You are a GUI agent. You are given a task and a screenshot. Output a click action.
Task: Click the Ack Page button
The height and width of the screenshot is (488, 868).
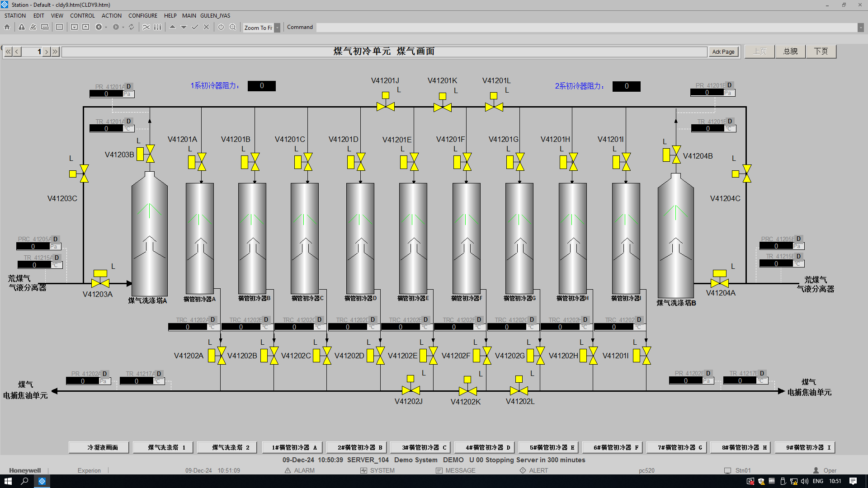point(723,52)
